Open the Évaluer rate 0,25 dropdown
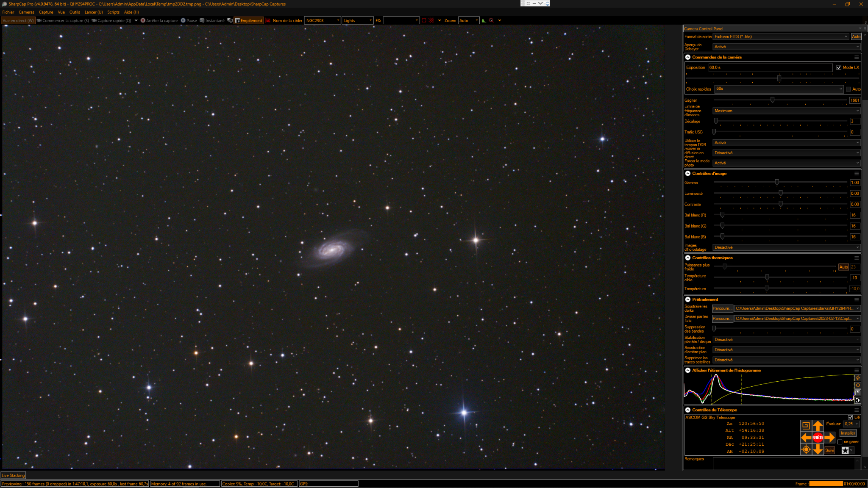This screenshot has height=488, width=868. (x=851, y=424)
